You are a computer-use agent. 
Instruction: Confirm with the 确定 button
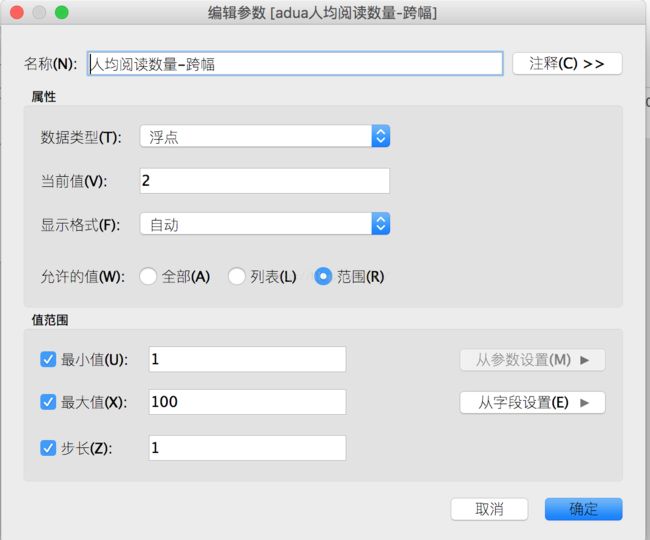click(583, 509)
